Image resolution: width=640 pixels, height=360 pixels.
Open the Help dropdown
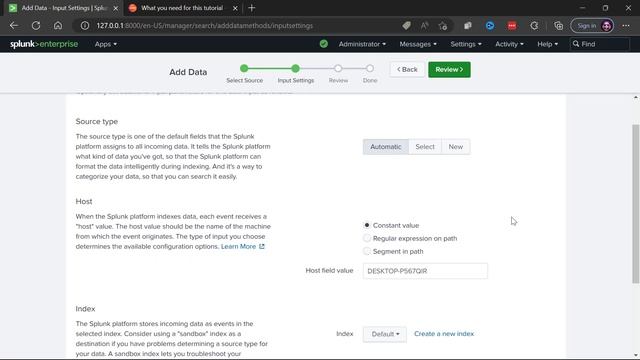pos(547,44)
